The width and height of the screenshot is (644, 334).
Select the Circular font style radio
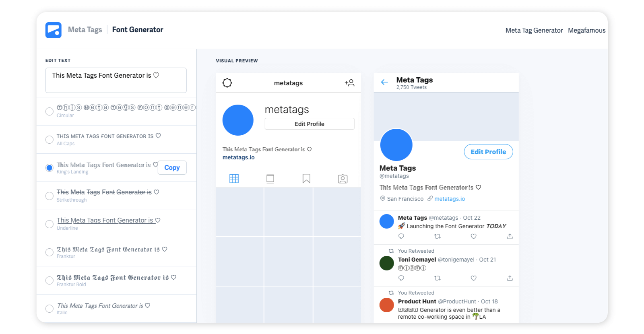click(50, 111)
